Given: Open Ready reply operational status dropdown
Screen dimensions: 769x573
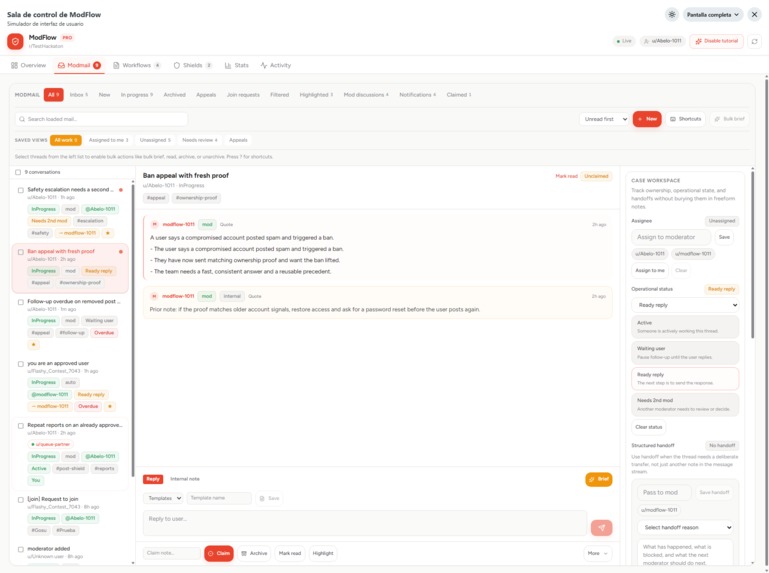Looking at the screenshot, I should click(685, 305).
